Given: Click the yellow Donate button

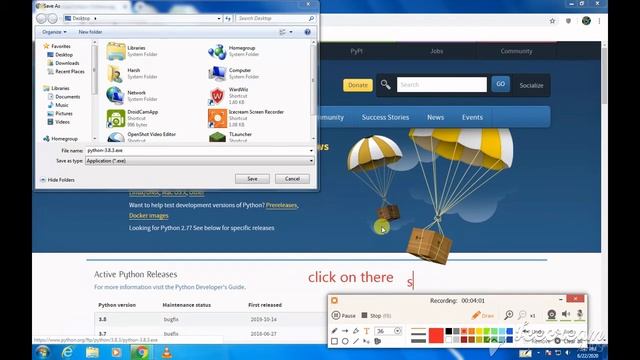Looking at the screenshot, I should coord(358,85).
